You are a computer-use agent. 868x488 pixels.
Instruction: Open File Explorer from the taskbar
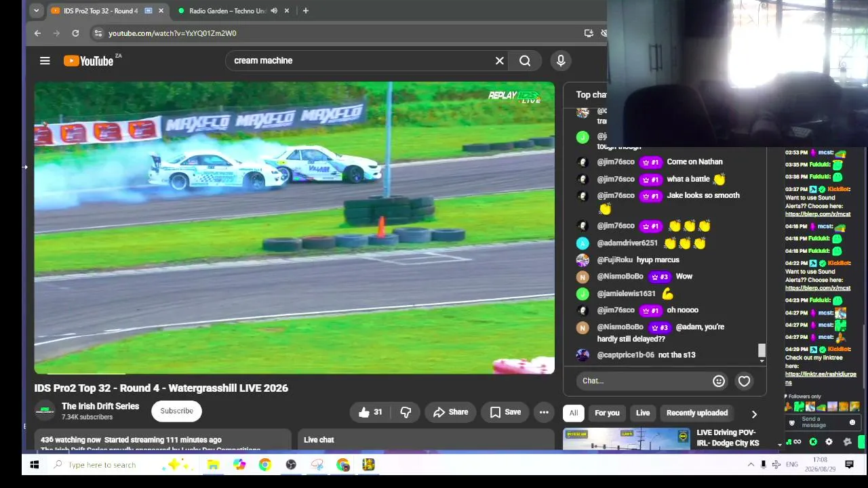213,465
